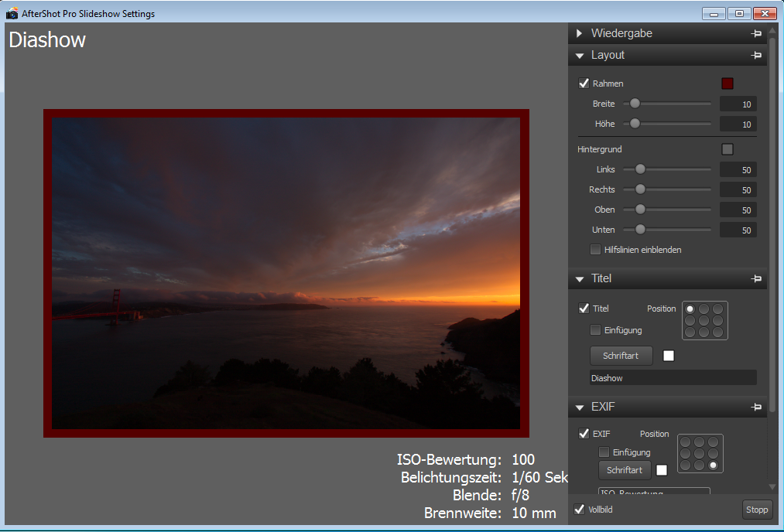Click the Layout panel pin icon
This screenshot has height=532, width=784.
point(756,56)
